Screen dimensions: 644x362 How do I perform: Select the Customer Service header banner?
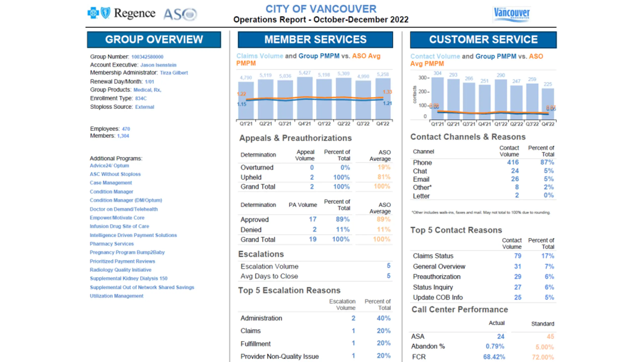(483, 39)
